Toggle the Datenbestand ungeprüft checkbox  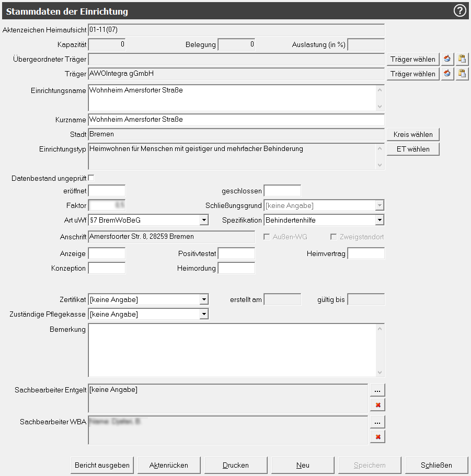(91, 178)
